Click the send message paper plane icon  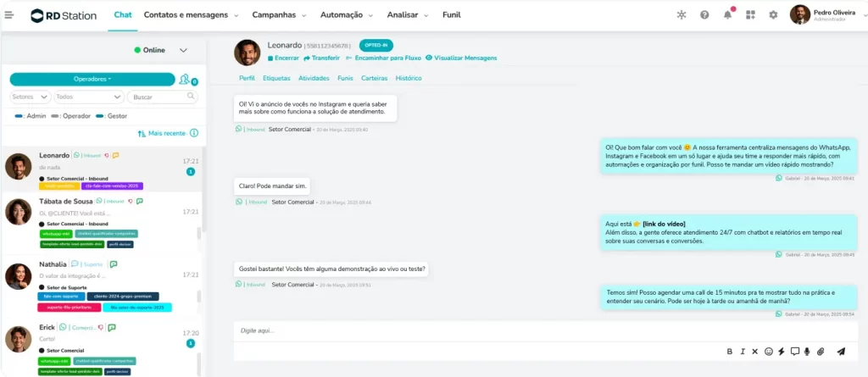click(x=841, y=351)
